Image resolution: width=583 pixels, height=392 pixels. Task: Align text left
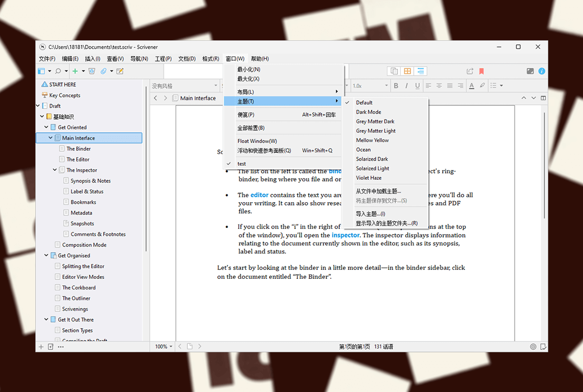[x=428, y=86]
